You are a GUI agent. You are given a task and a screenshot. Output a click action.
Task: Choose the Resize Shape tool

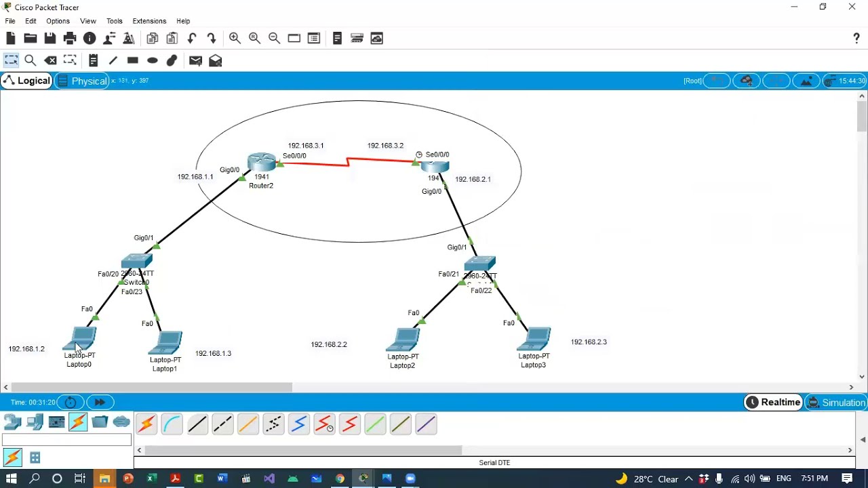tap(70, 60)
